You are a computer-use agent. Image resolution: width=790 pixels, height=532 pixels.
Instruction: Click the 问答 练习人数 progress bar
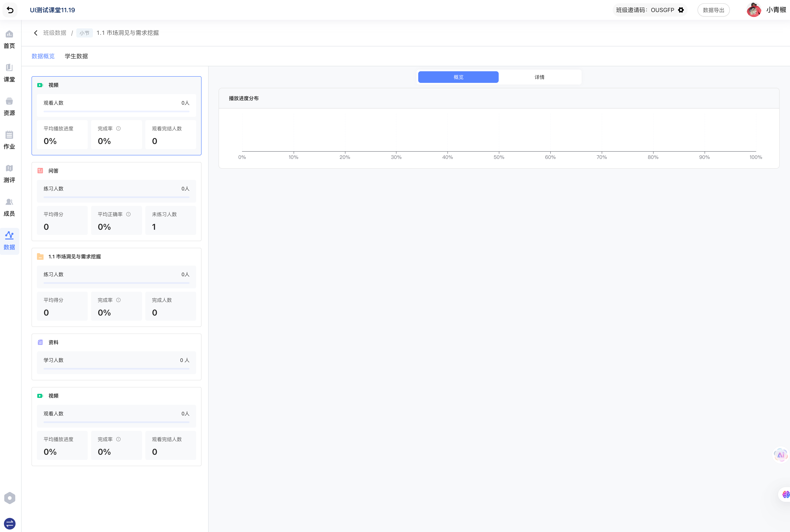[x=116, y=197]
